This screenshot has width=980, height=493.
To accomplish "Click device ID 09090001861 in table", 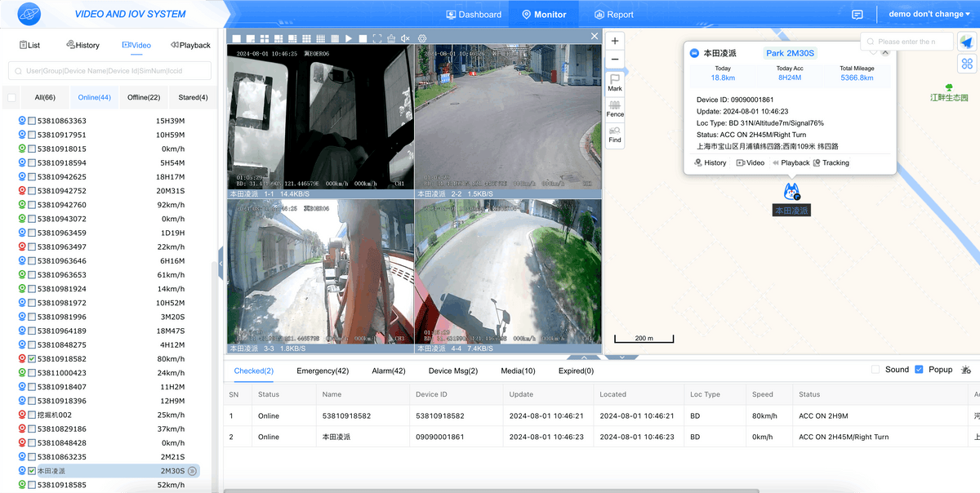I will pos(440,437).
